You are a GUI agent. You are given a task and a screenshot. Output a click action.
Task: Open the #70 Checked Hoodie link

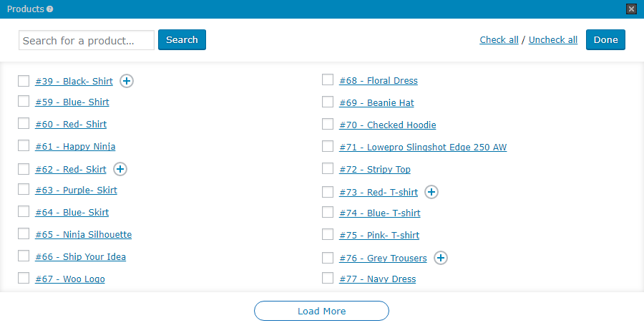pyautogui.click(x=387, y=125)
